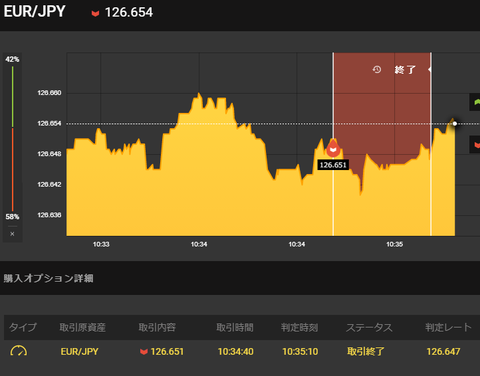Click the green up-arrow High button at right edge

tap(475, 102)
